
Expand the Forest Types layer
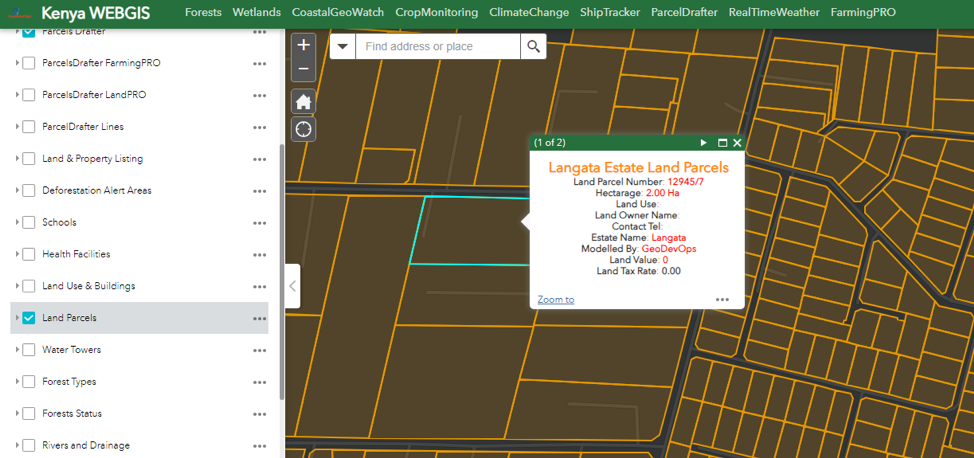pos(18,382)
